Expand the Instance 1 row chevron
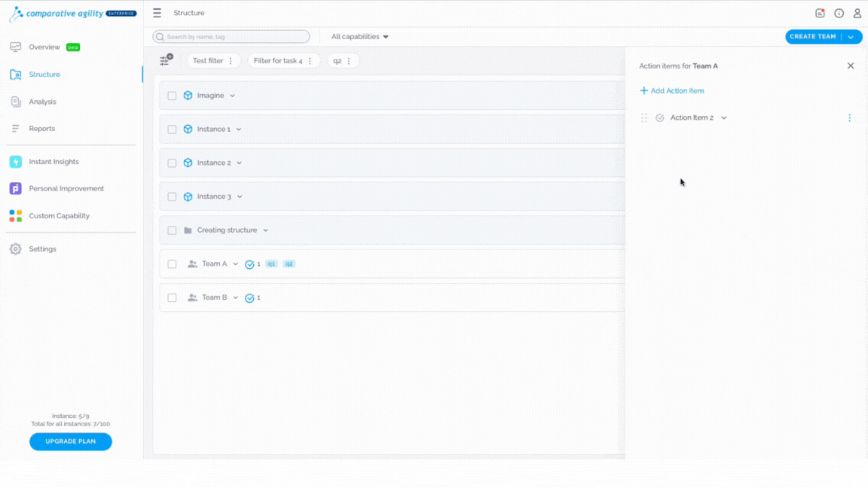 (239, 130)
